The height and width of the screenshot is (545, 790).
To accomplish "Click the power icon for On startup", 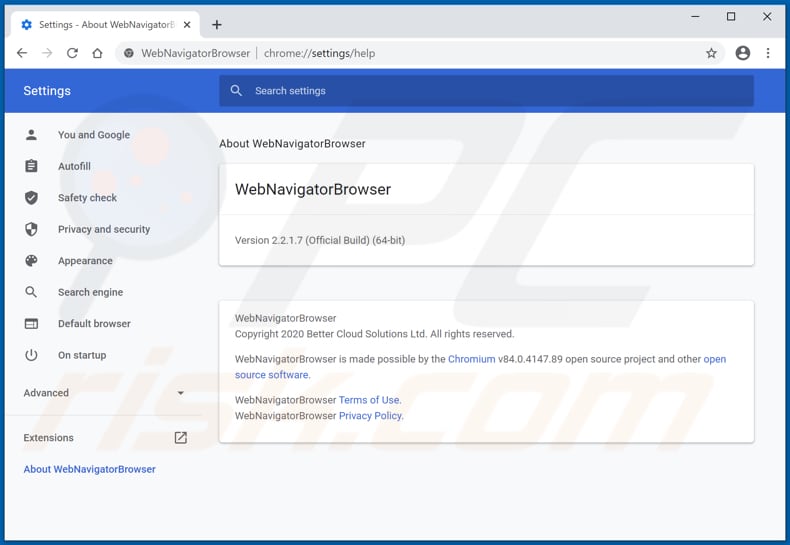I will (31, 355).
